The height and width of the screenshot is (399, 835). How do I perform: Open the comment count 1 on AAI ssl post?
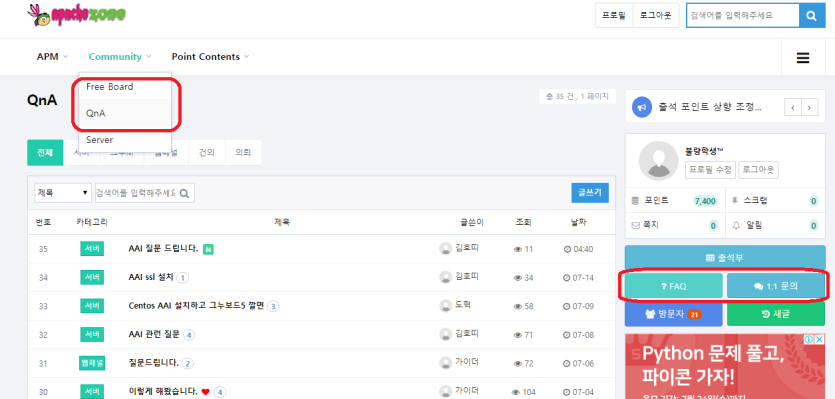pos(182,278)
